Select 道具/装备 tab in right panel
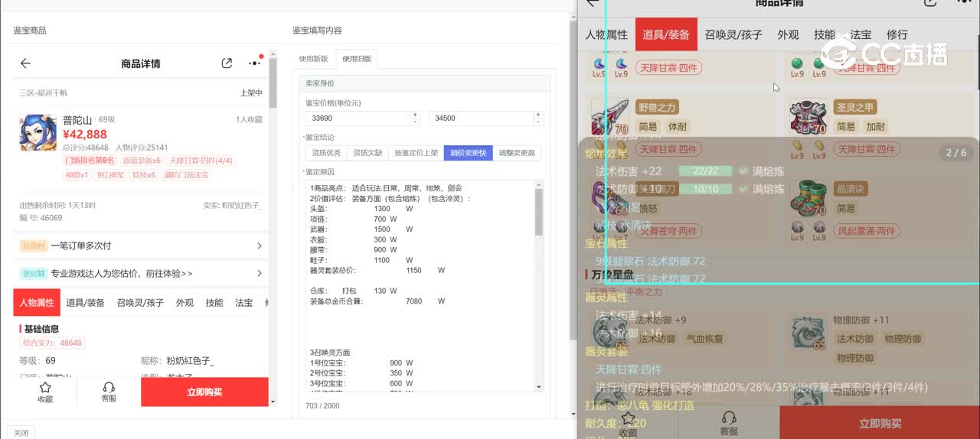Viewport: 980px width, 439px height. pyautogui.click(x=666, y=34)
